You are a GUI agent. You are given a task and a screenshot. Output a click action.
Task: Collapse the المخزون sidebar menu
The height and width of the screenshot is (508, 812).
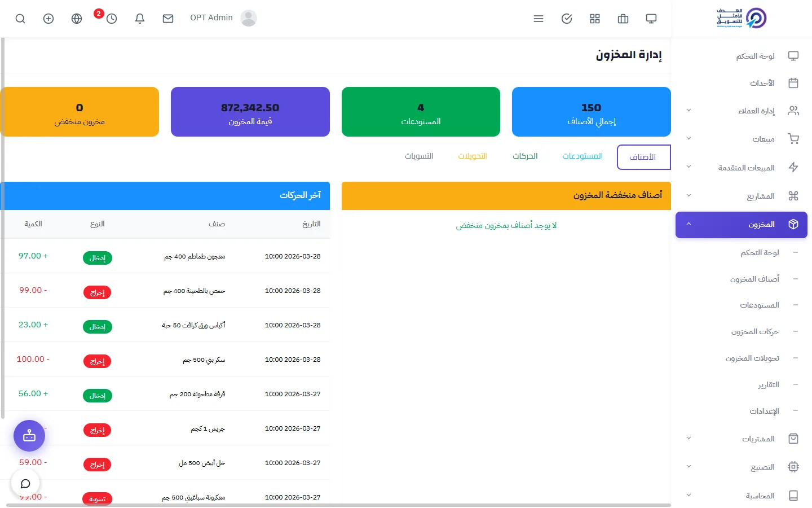(x=742, y=225)
